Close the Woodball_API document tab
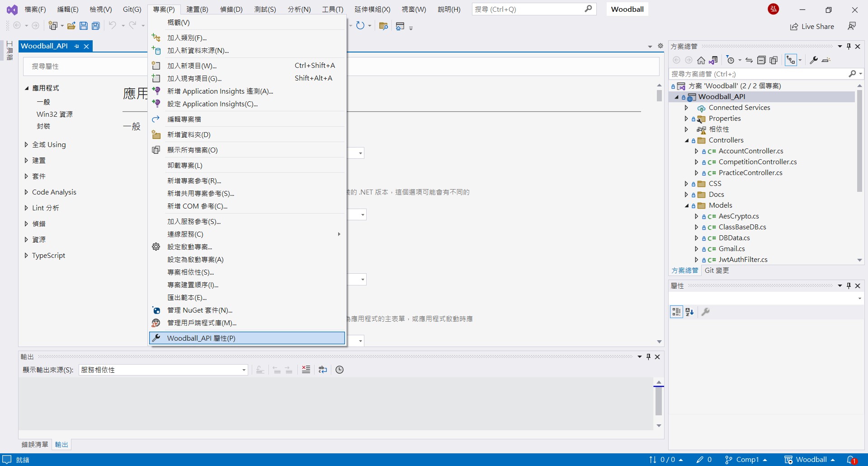868x466 pixels. click(x=86, y=46)
